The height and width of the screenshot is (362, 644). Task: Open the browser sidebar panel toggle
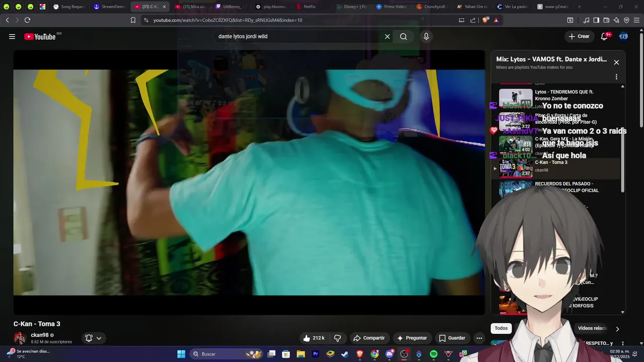(596, 20)
